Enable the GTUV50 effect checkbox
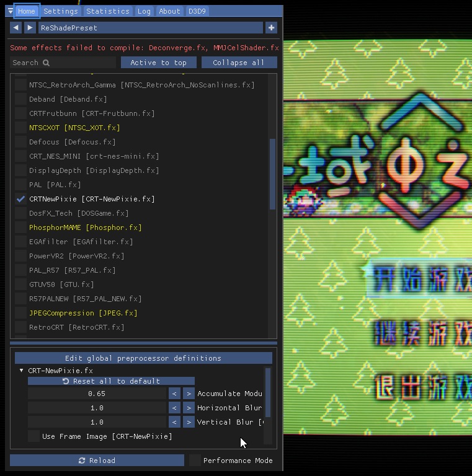The height and width of the screenshot is (476, 472). [x=20, y=284]
